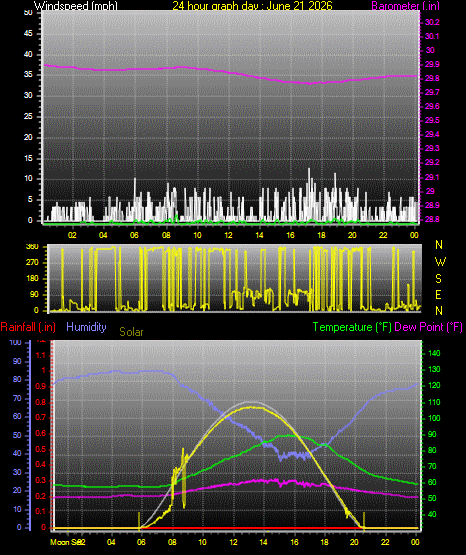Click the 140 temperature scale value
This screenshot has height=555, width=466.
click(x=434, y=353)
